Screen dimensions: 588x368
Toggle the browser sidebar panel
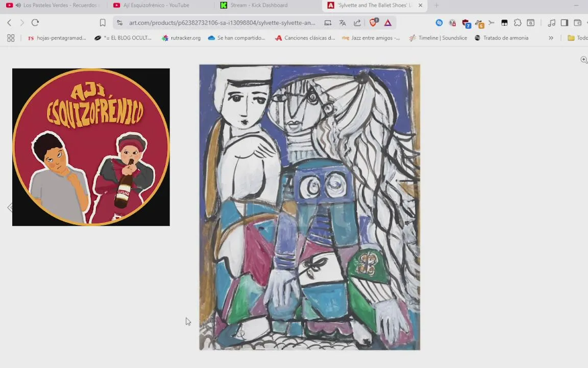[x=565, y=23]
